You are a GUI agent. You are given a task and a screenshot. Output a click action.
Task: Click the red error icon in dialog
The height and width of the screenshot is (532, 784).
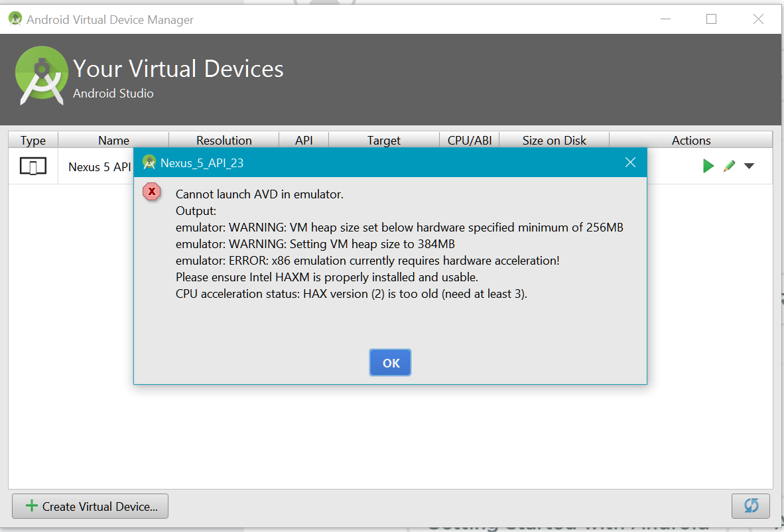pyautogui.click(x=151, y=192)
